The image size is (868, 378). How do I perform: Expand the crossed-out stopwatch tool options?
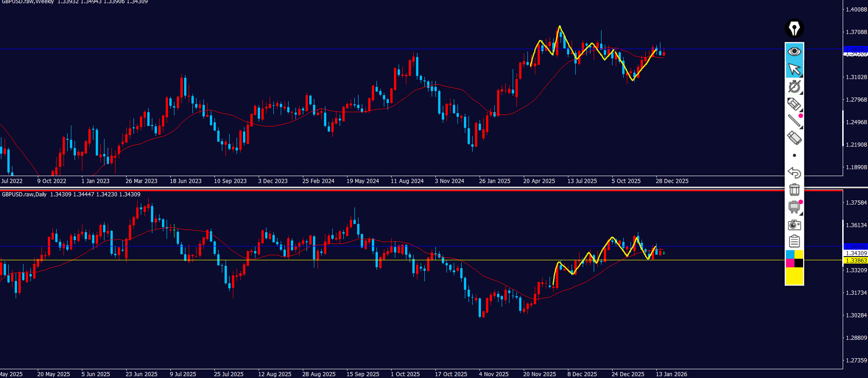coord(801,93)
